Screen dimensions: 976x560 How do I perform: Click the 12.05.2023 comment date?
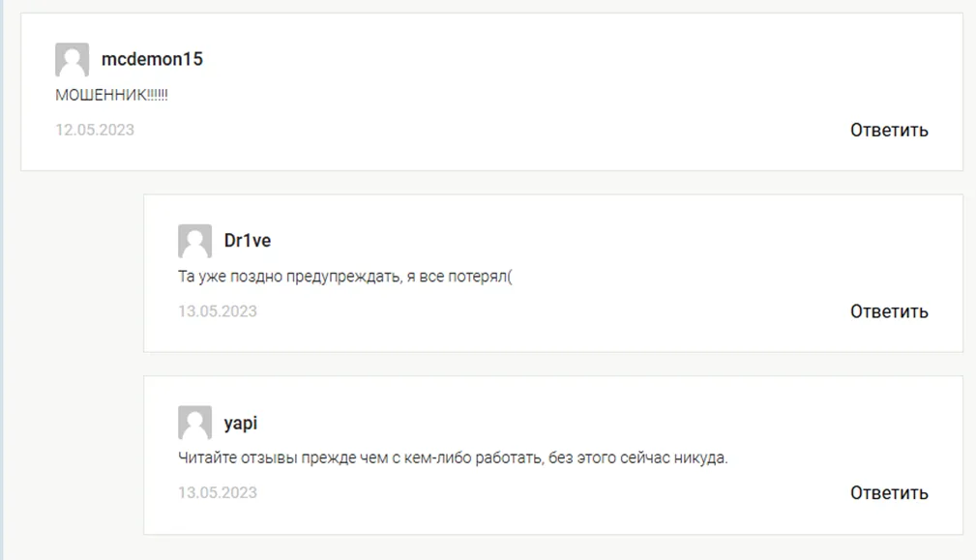click(95, 130)
